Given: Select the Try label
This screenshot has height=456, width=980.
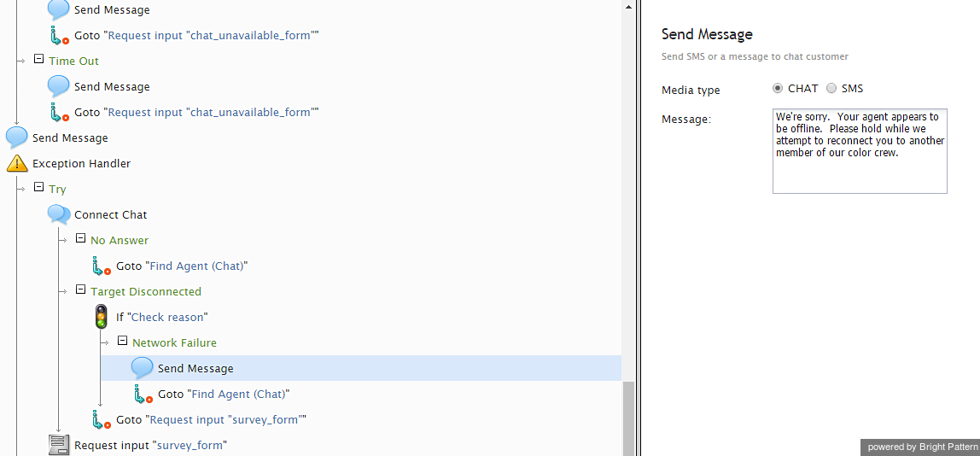Looking at the screenshot, I should coord(57,190).
